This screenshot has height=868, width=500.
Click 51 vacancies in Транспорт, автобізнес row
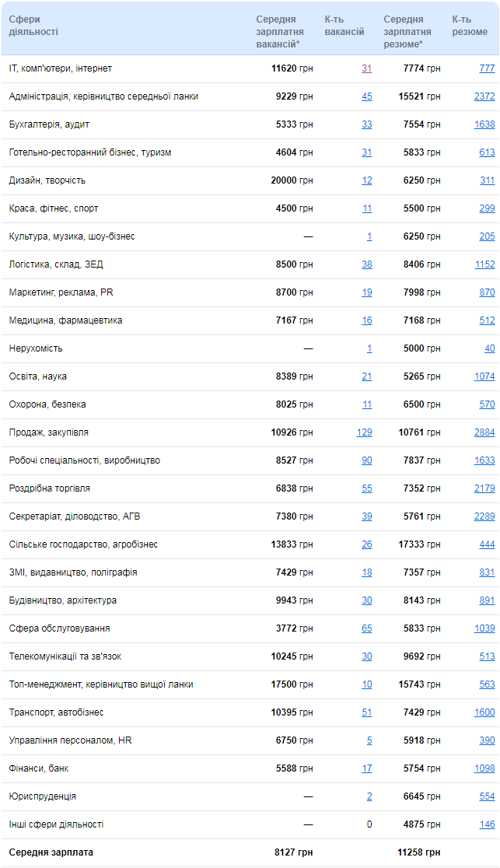[366, 712]
